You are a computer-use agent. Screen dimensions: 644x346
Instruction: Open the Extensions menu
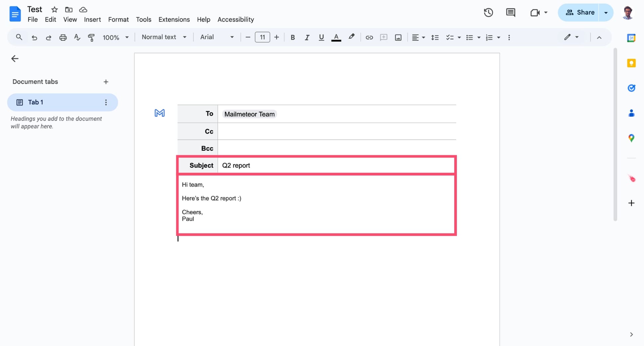174,20
